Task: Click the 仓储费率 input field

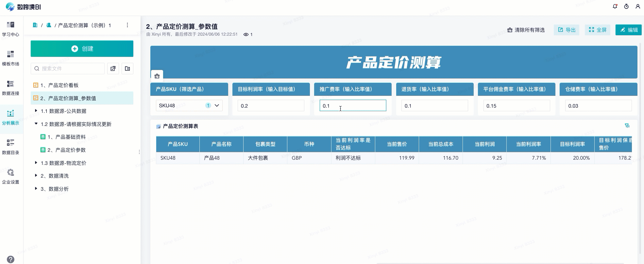Action: (599, 106)
